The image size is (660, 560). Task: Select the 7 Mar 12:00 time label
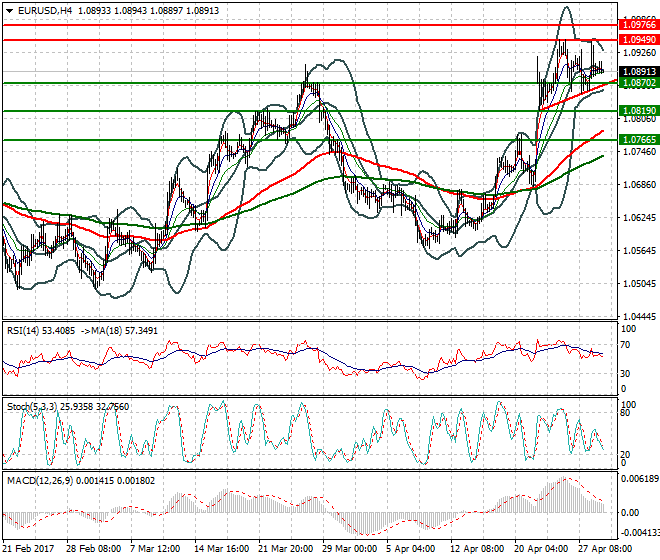point(155,549)
